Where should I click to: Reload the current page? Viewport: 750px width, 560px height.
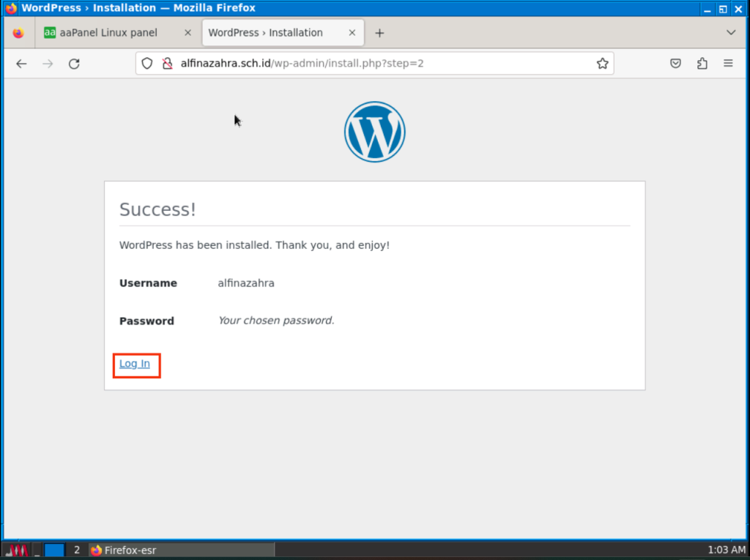(x=74, y=64)
